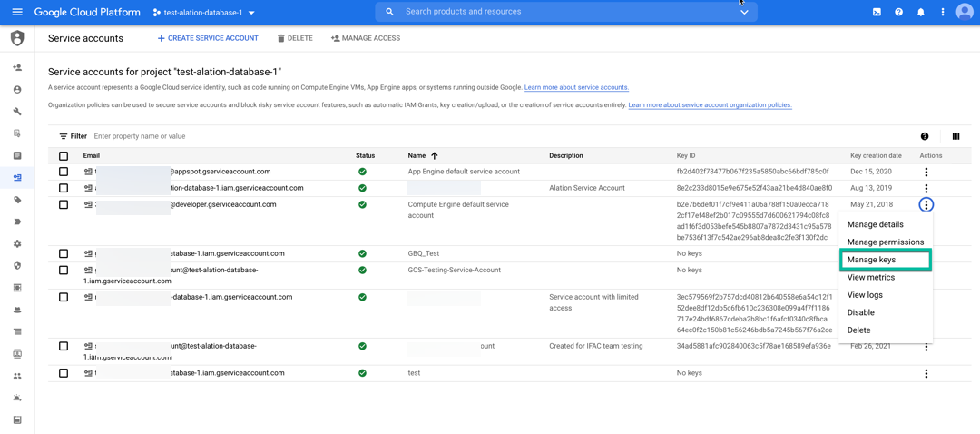The image size is (980, 434).
Task: Toggle sort arrow on Name column
Action: click(435, 156)
